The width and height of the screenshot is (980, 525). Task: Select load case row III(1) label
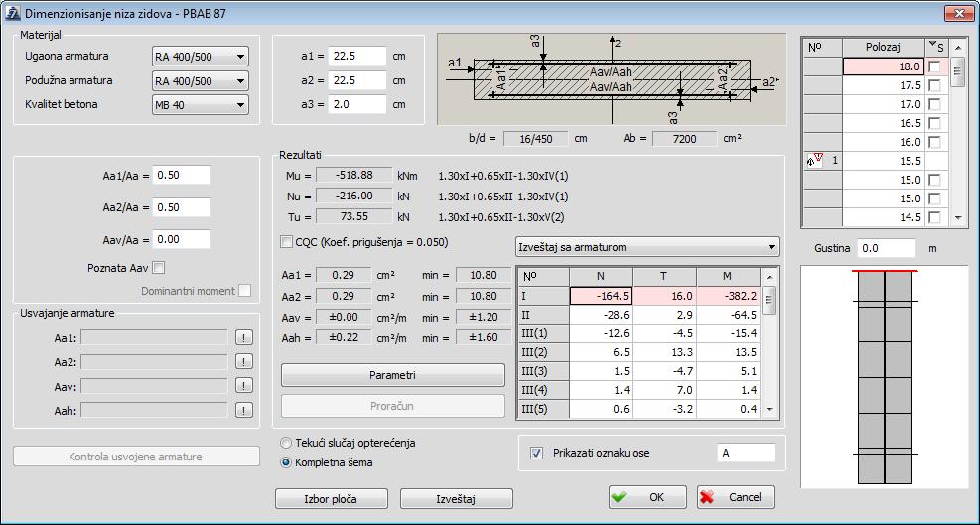point(544,333)
